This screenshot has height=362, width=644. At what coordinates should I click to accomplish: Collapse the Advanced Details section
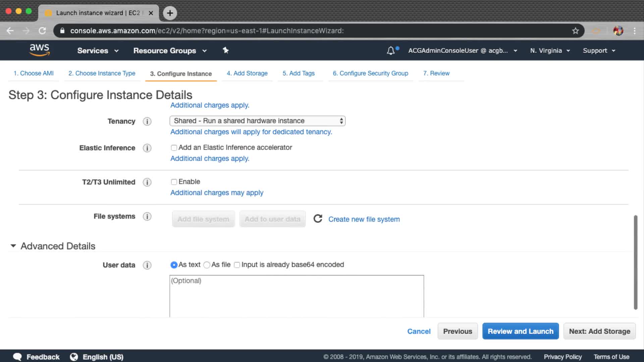tap(13, 246)
